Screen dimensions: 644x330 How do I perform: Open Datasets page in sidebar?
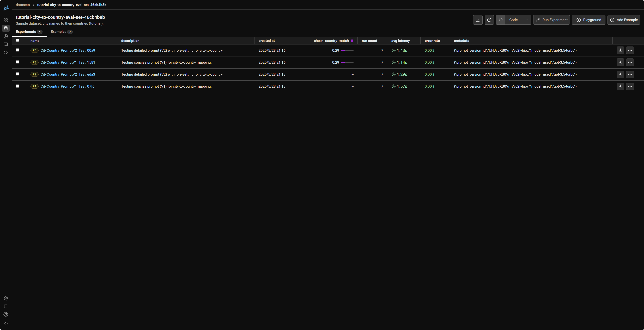coord(6,28)
